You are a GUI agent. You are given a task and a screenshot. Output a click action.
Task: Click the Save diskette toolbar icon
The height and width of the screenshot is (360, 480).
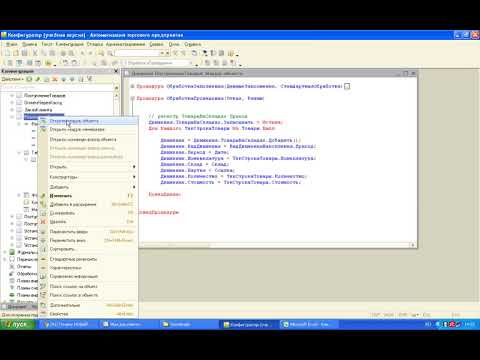coord(25,53)
